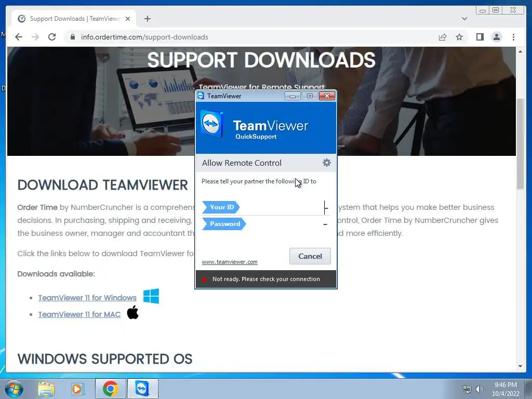Close the Support Downloads tab
Screen dimensions: 532x399
tap(128, 19)
